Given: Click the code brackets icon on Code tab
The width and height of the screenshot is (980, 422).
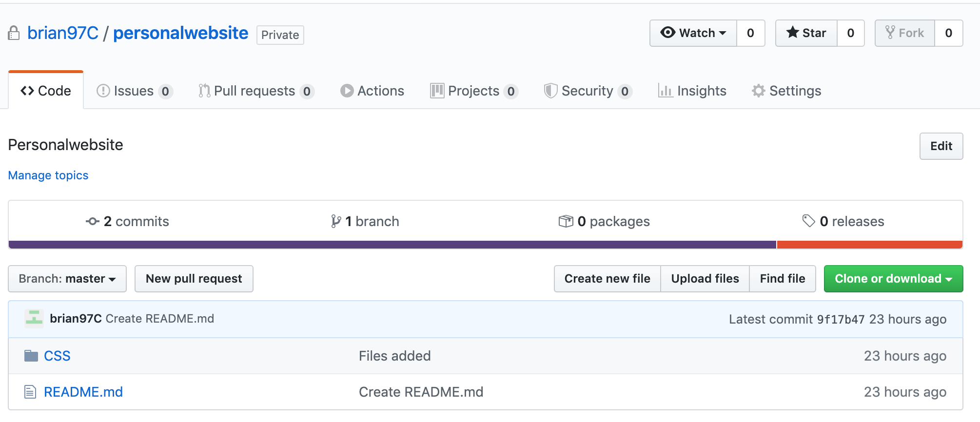Looking at the screenshot, I should 27,91.
